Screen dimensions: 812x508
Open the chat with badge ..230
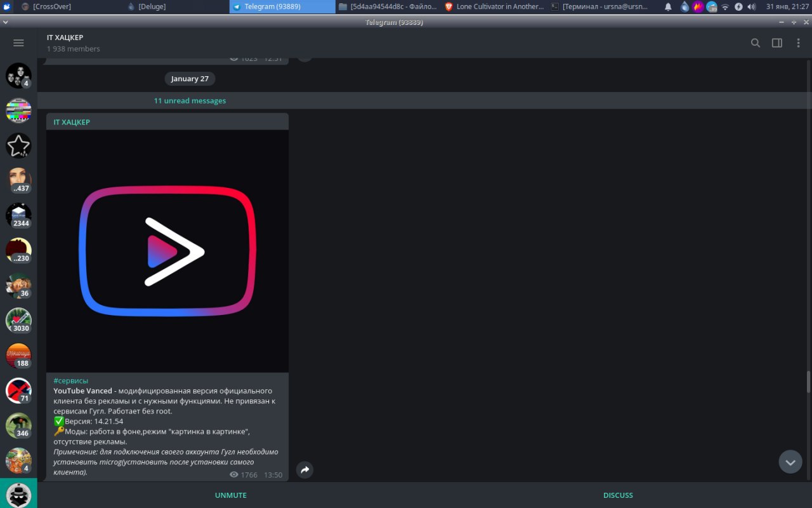click(18, 251)
